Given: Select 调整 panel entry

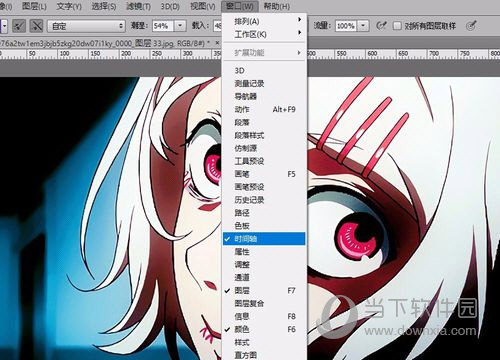Looking at the screenshot, I should coord(264,265).
